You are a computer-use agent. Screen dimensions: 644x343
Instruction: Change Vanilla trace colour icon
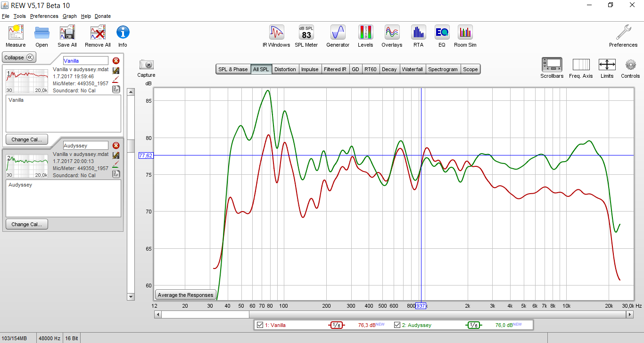116,80
